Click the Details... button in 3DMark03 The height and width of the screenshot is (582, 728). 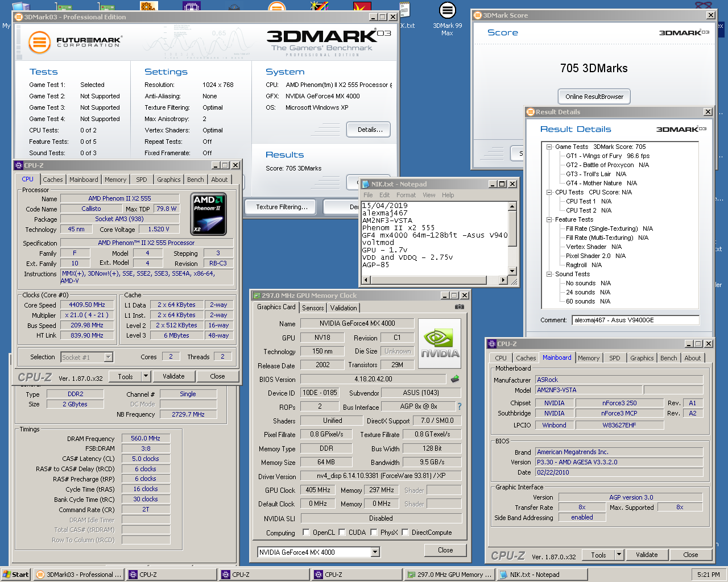pyautogui.click(x=369, y=130)
